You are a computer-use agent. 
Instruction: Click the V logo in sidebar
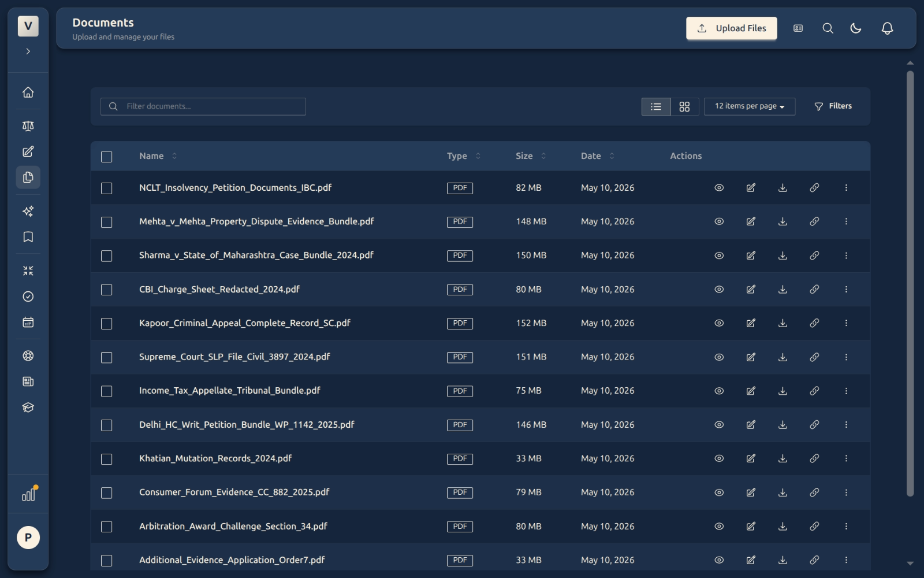[x=28, y=26]
